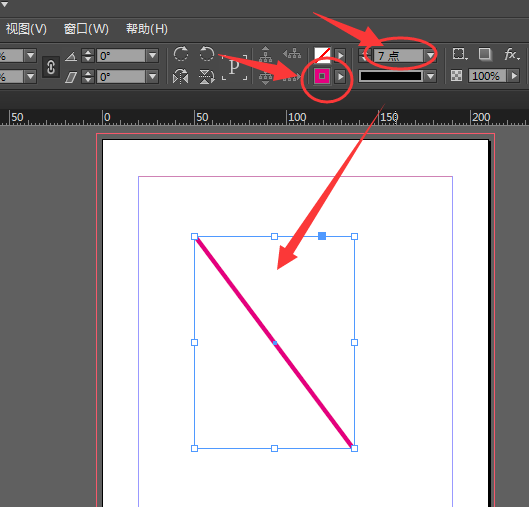Open the 帮助(H) menu

tap(147, 29)
